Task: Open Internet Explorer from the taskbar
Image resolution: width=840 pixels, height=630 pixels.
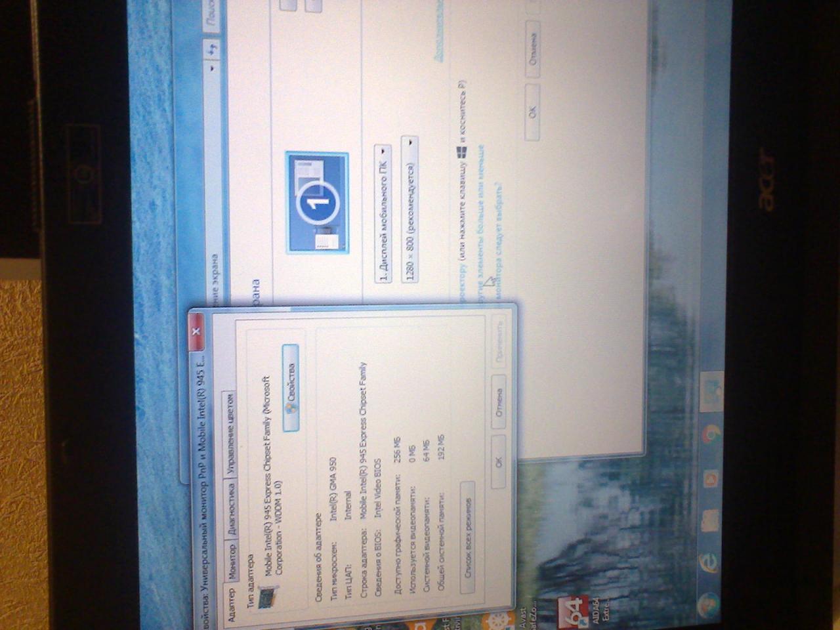Action: pyautogui.click(x=709, y=561)
